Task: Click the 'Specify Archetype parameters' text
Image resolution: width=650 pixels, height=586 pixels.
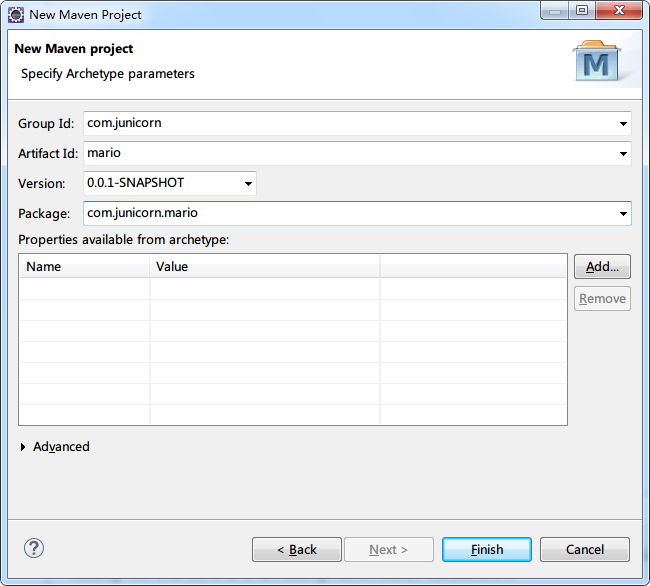Action: pos(108,74)
